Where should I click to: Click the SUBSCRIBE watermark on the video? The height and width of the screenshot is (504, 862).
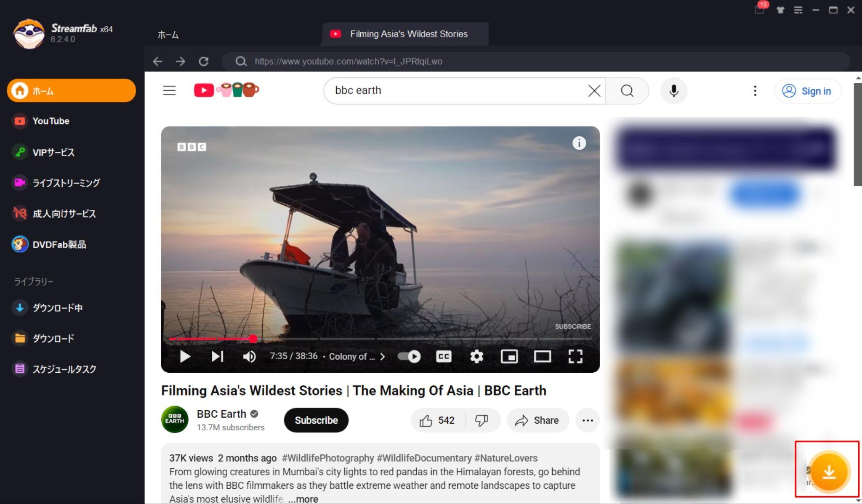[x=573, y=326]
